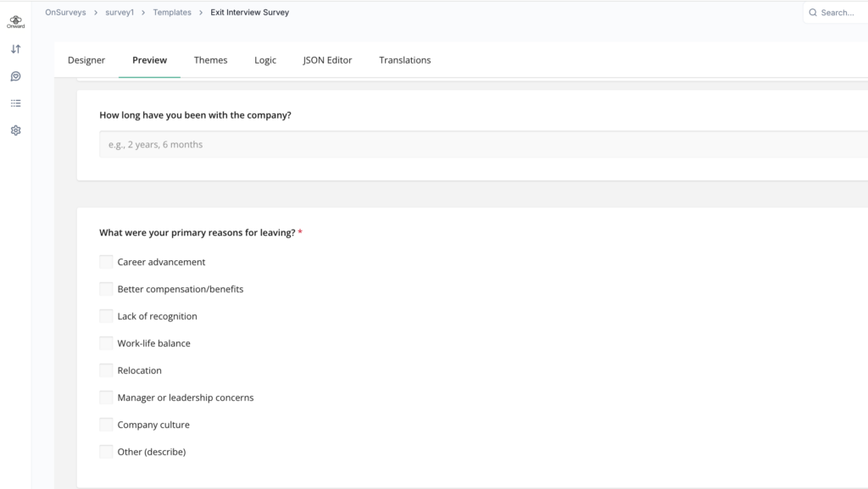Mark Manager or leadership concerns checkbox
This screenshot has width=868, height=489.
pyautogui.click(x=106, y=397)
